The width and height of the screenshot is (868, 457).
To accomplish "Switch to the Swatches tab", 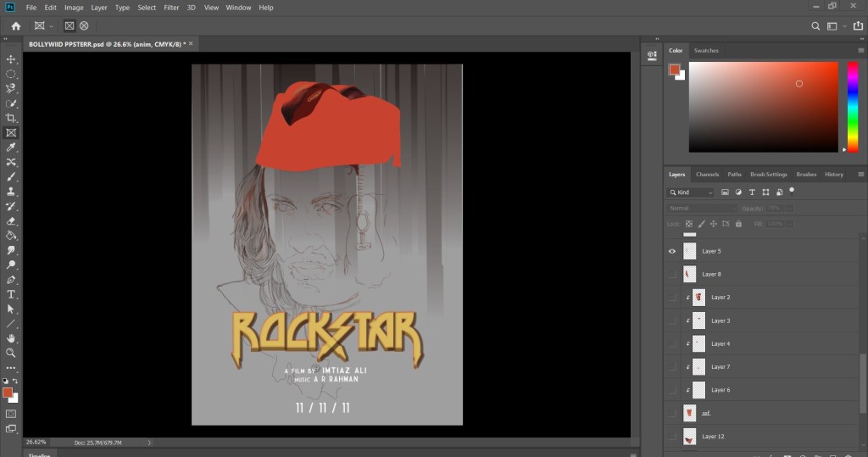I will pos(706,51).
